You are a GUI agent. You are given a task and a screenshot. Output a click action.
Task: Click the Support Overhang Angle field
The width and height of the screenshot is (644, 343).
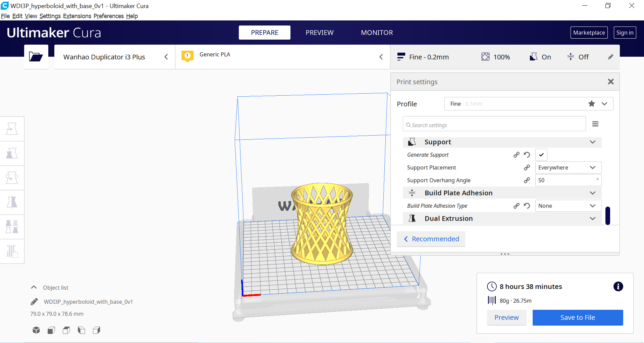pyautogui.click(x=568, y=180)
